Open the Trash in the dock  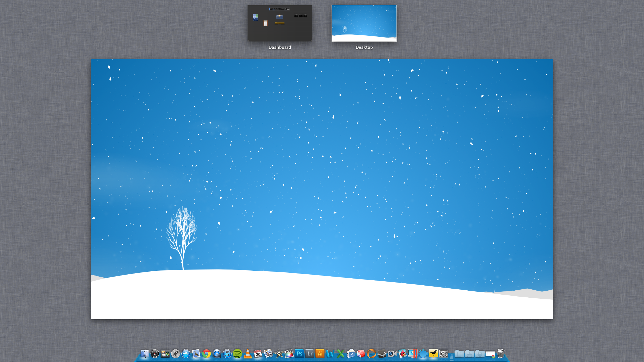501,354
